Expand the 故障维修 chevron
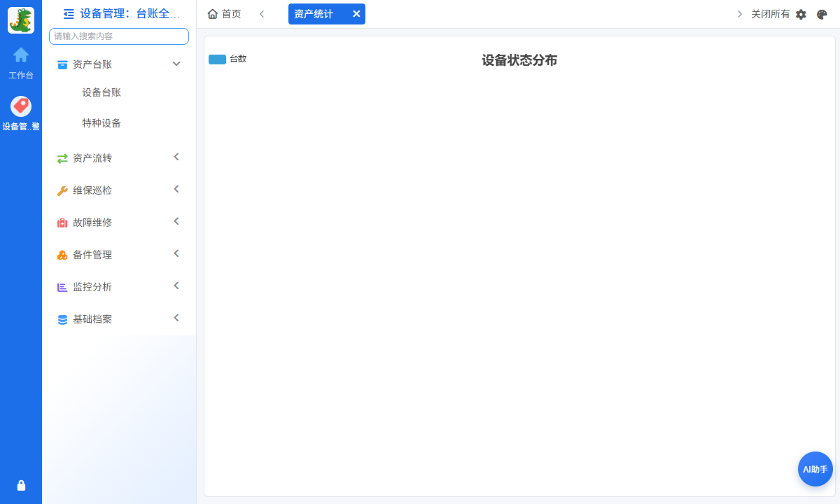Viewport: 840px width, 504px height. point(176,221)
